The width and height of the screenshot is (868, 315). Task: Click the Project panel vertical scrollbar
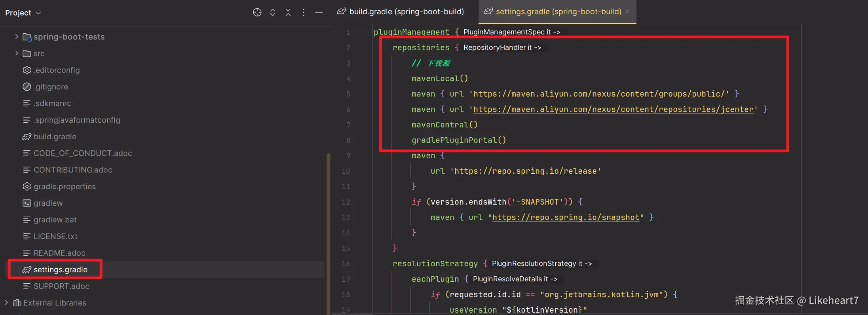coord(328,233)
